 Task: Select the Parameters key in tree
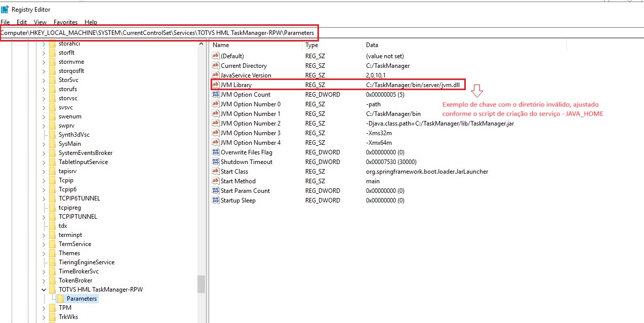click(x=82, y=299)
